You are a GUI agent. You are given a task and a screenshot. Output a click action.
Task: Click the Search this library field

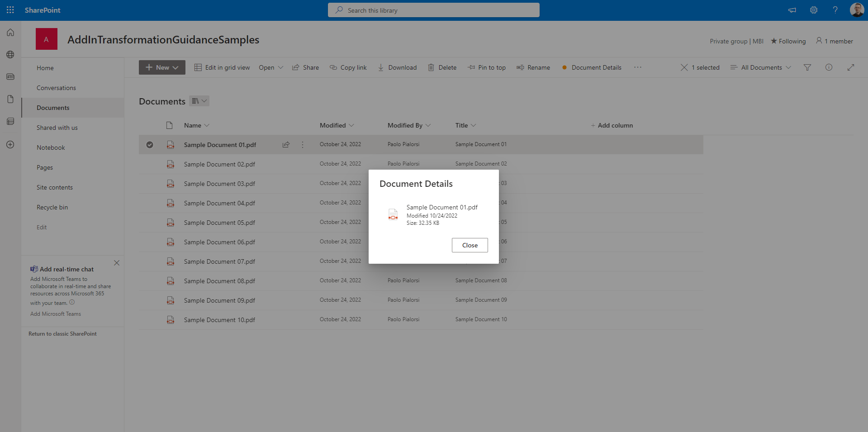point(433,9)
